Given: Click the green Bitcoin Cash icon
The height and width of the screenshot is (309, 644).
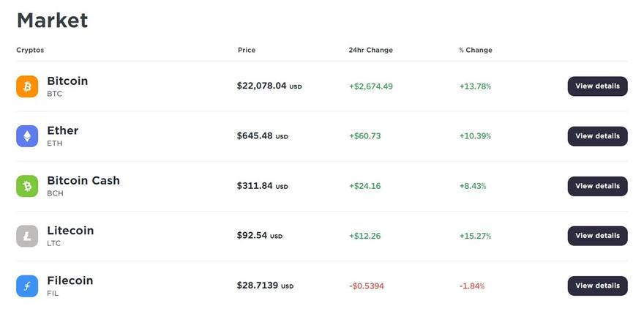Looking at the screenshot, I should (27, 186).
